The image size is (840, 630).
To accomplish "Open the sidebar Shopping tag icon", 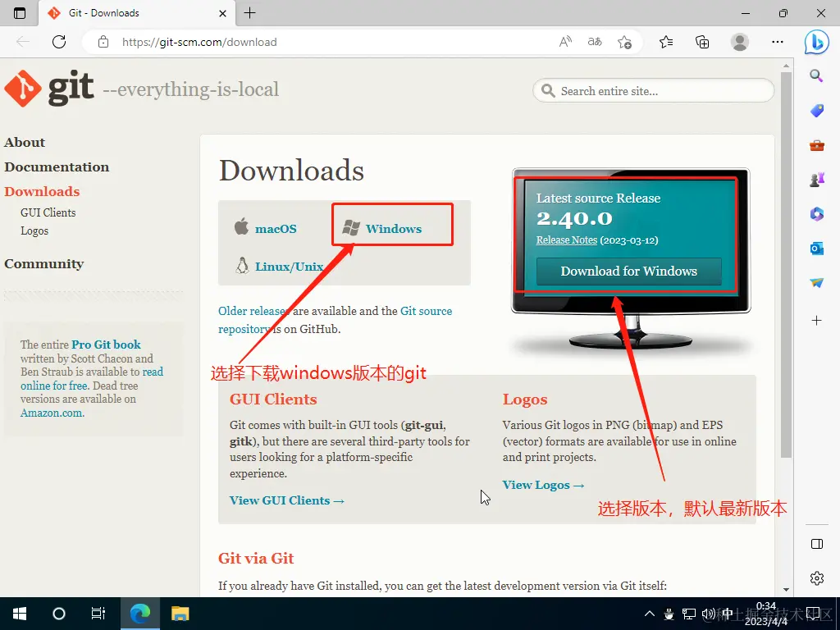I will tap(816, 111).
